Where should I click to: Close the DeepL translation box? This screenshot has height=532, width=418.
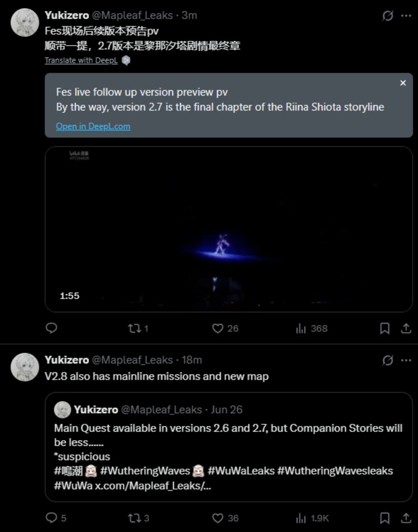click(403, 83)
